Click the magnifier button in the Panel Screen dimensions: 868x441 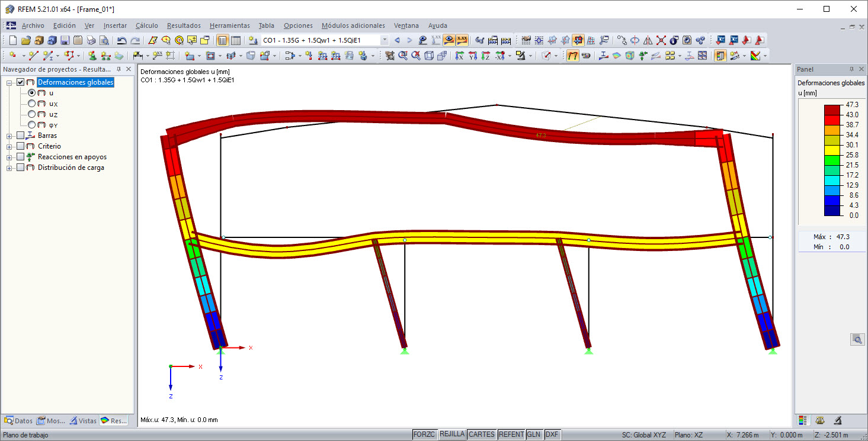coord(857,339)
